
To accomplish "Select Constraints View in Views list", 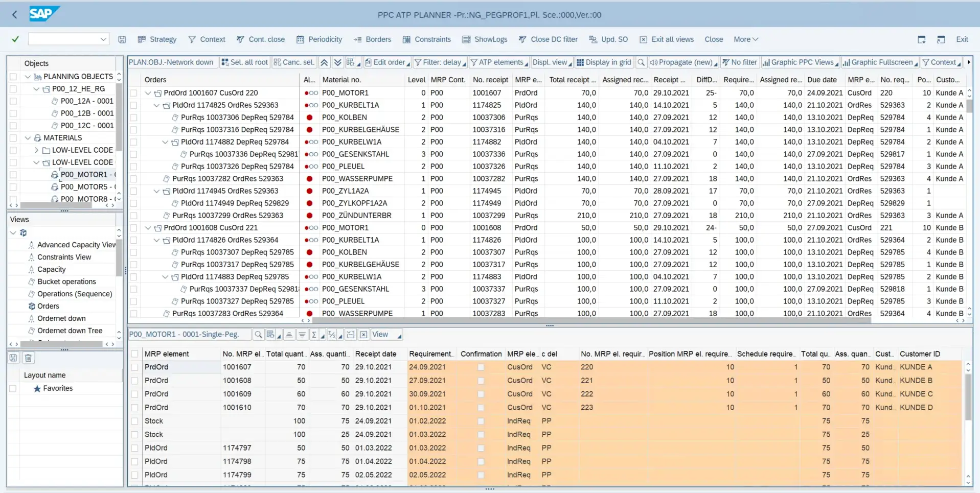I will coord(64,257).
